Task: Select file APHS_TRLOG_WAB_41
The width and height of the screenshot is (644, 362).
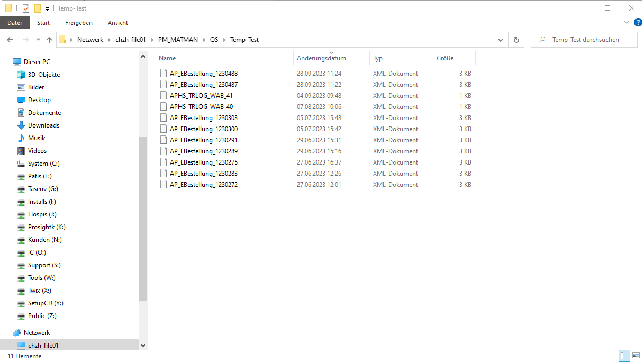Action: click(201, 96)
